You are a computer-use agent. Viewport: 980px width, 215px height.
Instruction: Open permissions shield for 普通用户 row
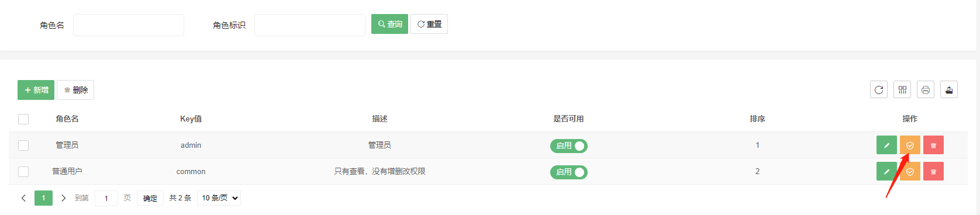[x=910, y=171]
